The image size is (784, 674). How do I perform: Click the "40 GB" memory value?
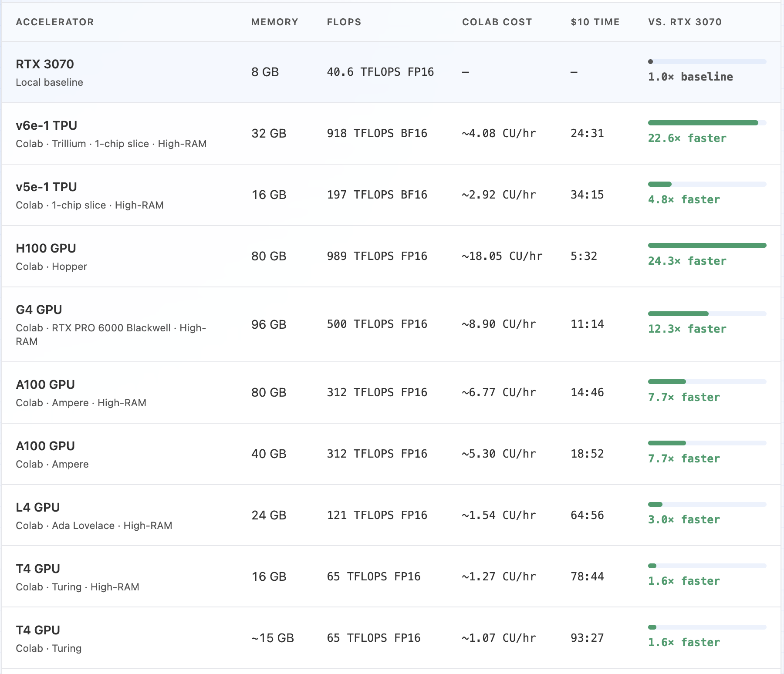tap(269, 454)
